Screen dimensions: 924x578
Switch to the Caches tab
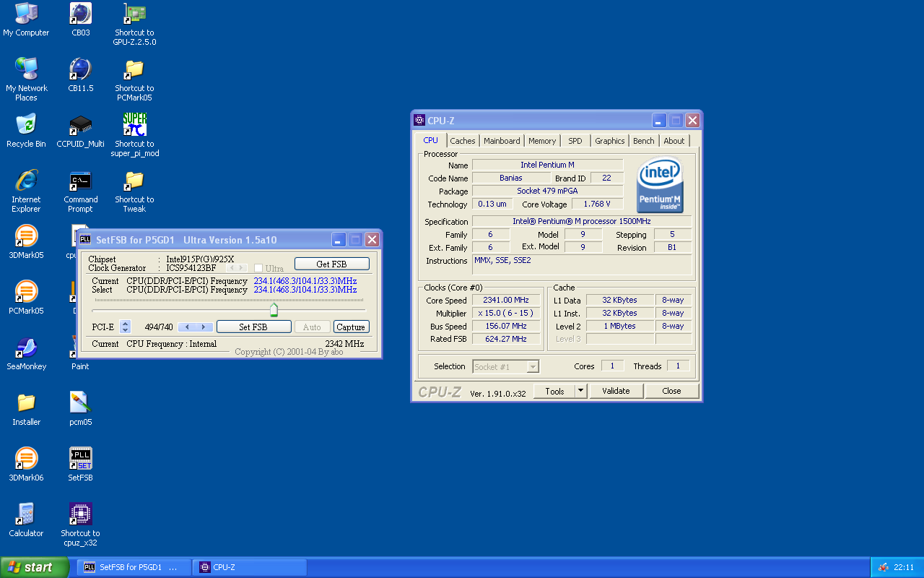(463, 141)
